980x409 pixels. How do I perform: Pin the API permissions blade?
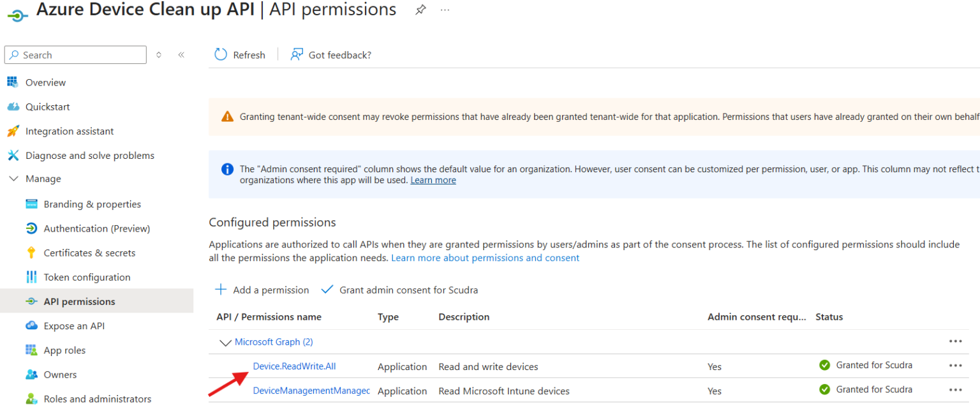click(420, 10)
